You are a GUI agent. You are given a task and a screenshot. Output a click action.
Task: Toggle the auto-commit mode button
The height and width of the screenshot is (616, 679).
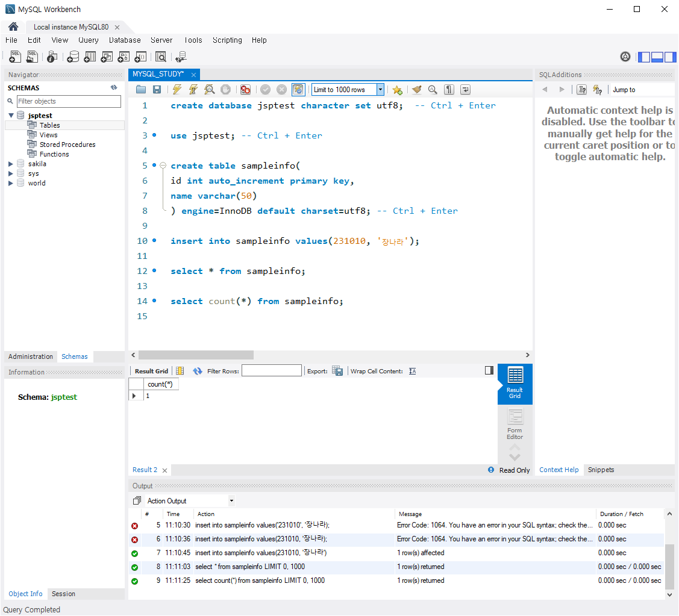coord(298,90)
